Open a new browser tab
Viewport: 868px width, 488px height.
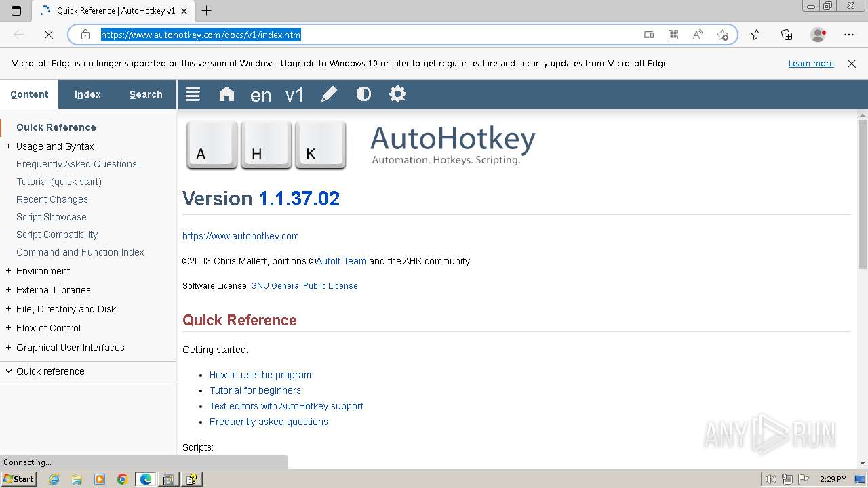207,11
